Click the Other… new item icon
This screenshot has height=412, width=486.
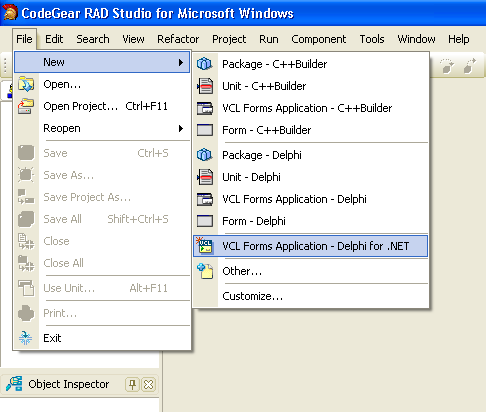(x=205, y=271)
